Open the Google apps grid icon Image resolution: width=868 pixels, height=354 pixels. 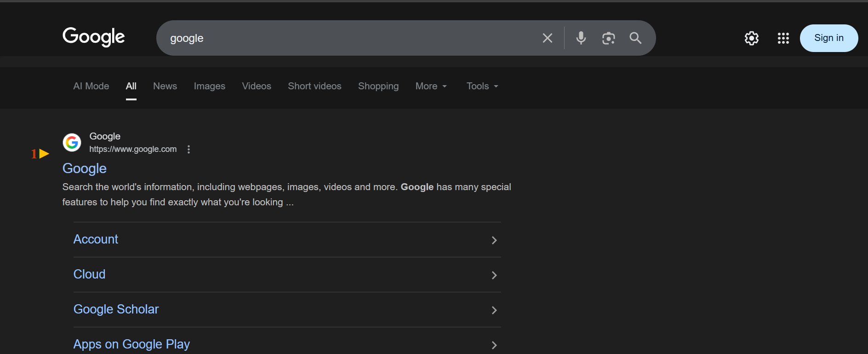tap(783, 38)
